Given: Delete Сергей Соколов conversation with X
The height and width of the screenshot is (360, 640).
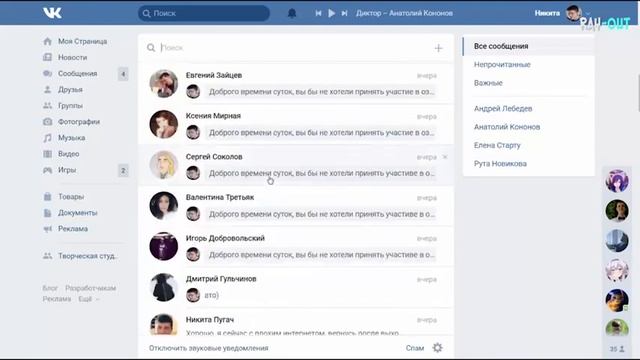Looking at the screenshot, I should (x=445, y=157).
